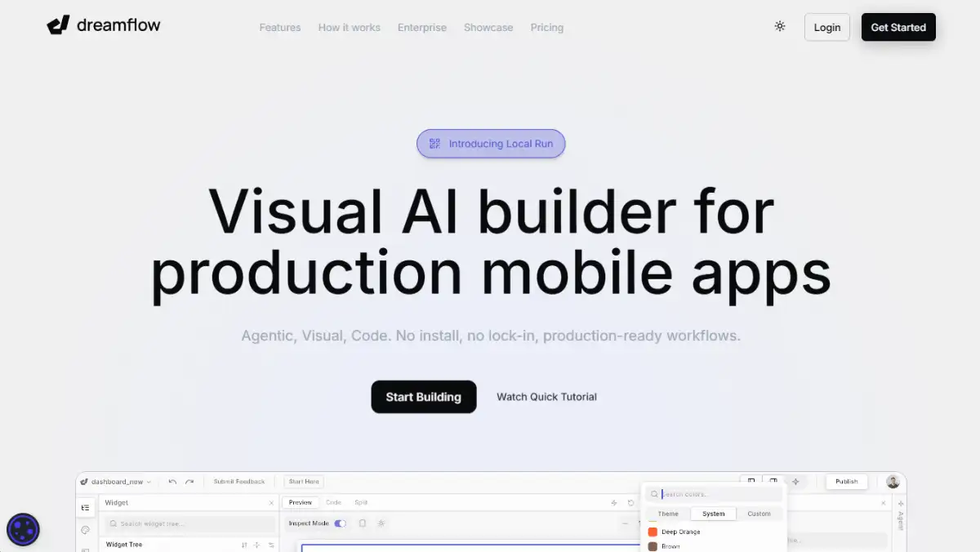The image size is (980, 552).
Task: Click the Get Started button
Action: tap(898, 27)
